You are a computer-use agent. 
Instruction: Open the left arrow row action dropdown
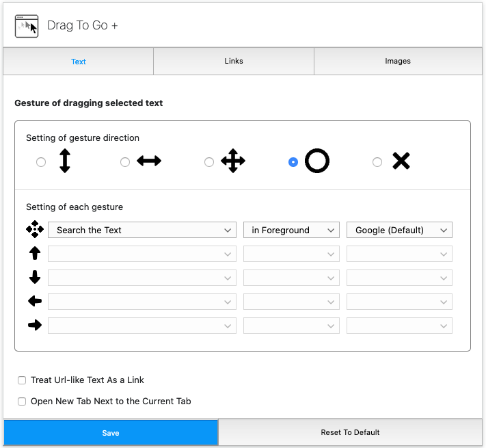[x=142, y=302]
